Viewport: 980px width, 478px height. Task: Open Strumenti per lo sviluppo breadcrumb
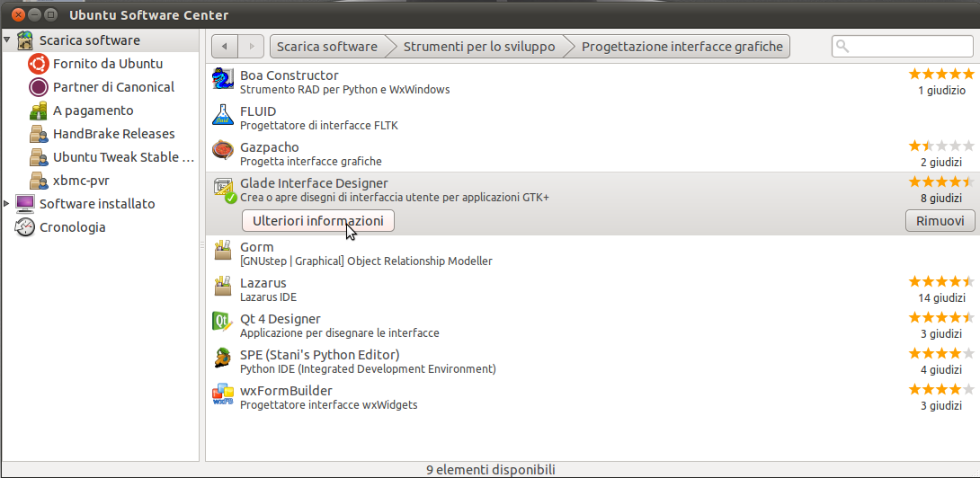478,46
